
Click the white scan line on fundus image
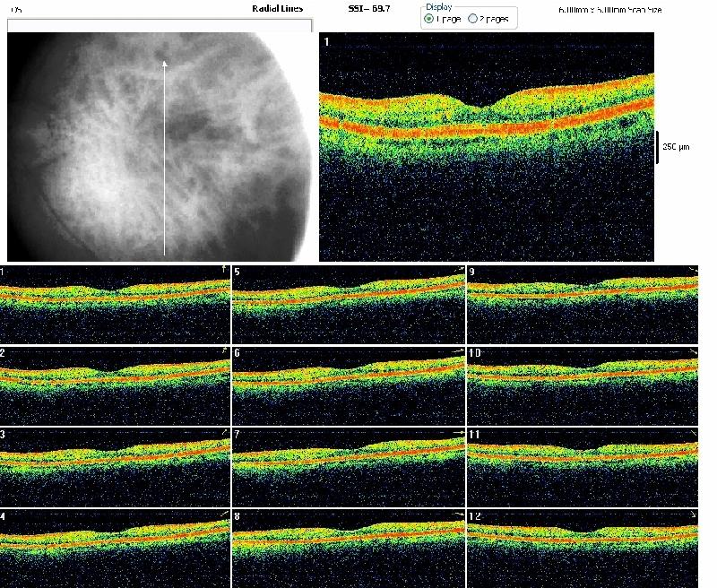(164, 161)
